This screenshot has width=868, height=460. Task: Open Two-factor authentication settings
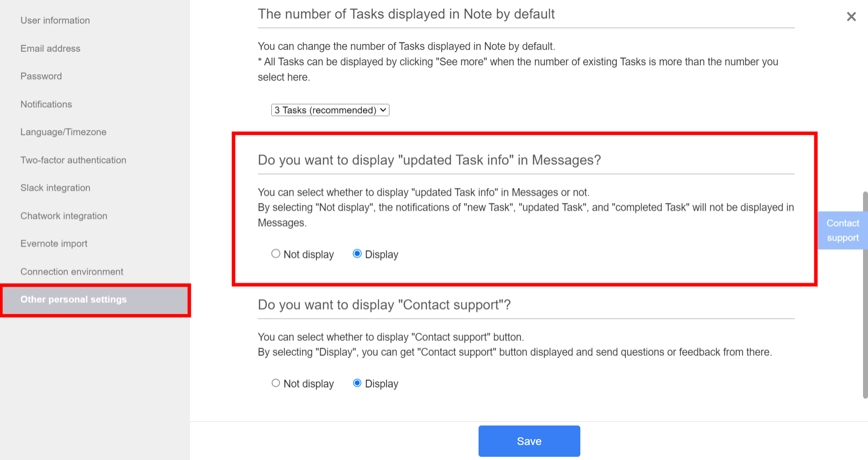73,160
